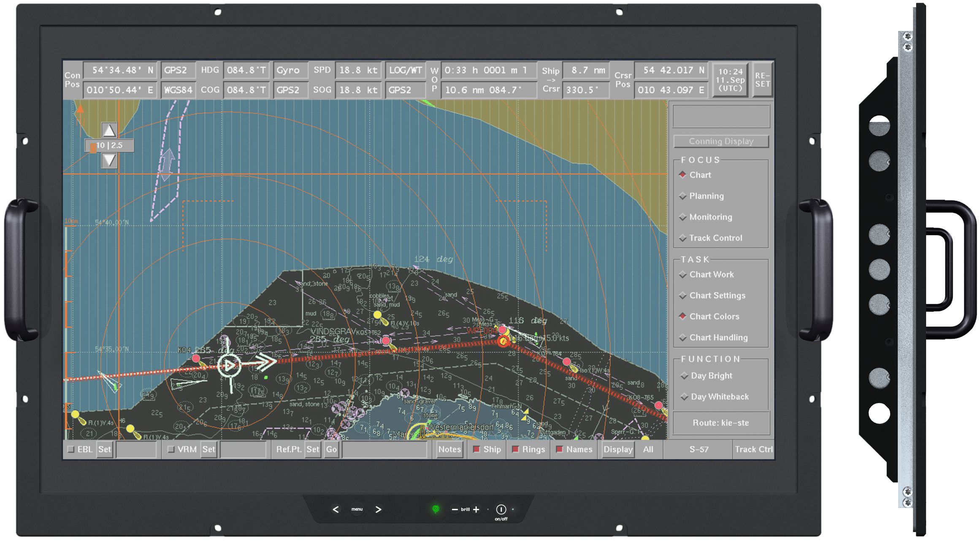Click the red waypoint near KO8-T65 label
The height and width of the screenshot is (541, 980).
pyautogui.click(x=658, y=405)
